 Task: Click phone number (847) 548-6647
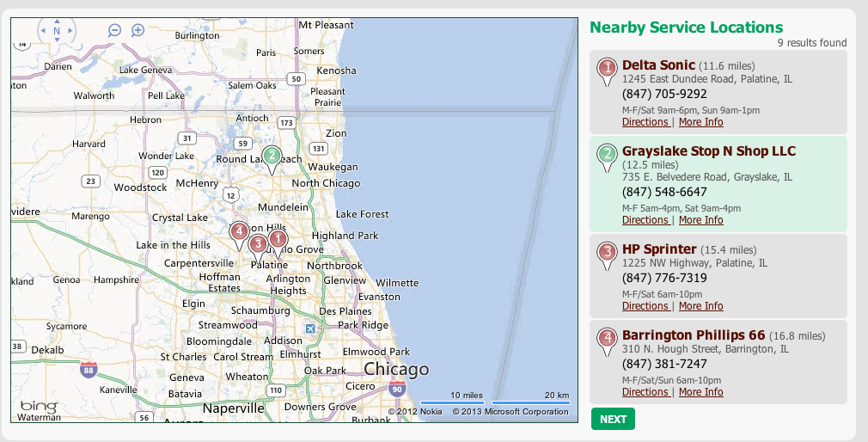point(664,192)
